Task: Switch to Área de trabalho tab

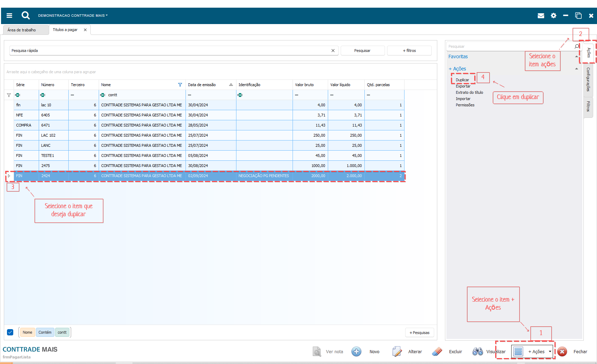Action: pyautogui.click(x=22, y=30)
